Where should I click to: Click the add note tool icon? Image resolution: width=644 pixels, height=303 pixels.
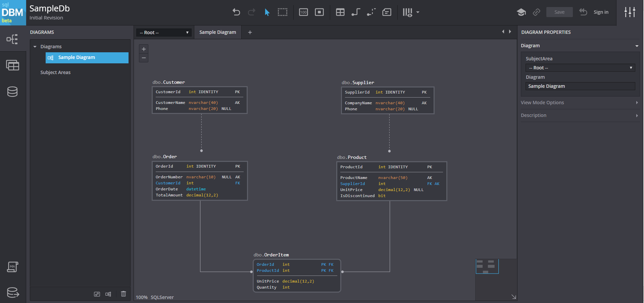coord(387,12)
